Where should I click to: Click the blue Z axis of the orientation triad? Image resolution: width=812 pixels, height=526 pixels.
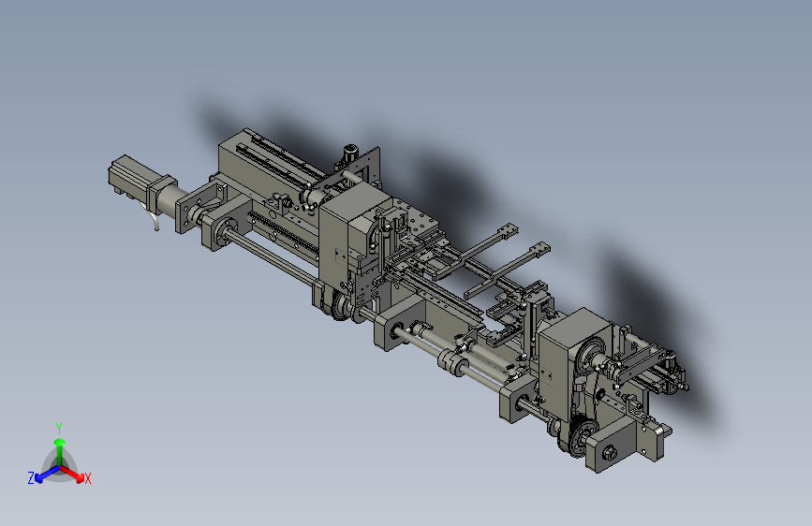click(46, 474)
